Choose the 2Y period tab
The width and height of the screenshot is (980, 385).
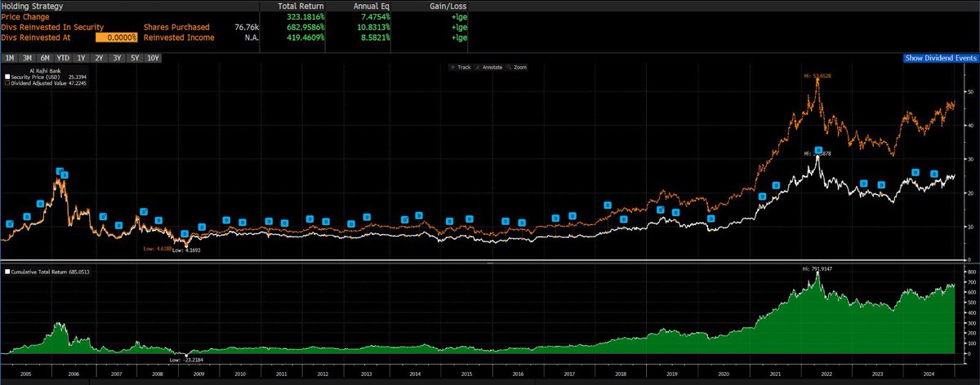(x=99, y=58)
